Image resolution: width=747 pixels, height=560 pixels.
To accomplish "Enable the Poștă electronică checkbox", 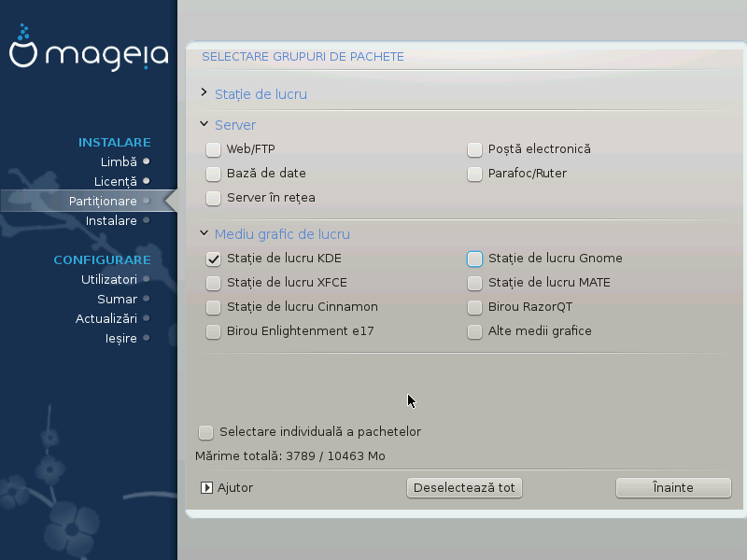I will tap(474, 149).
